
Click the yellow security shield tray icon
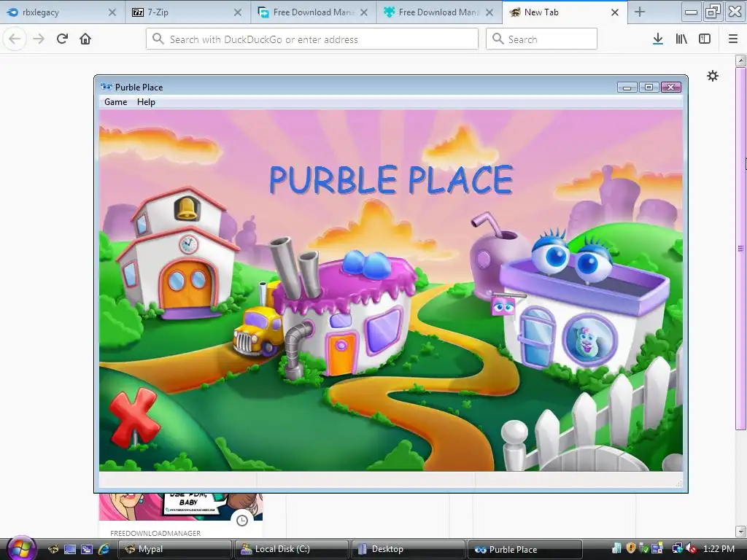pyautogui.click(x=631, y=548)
